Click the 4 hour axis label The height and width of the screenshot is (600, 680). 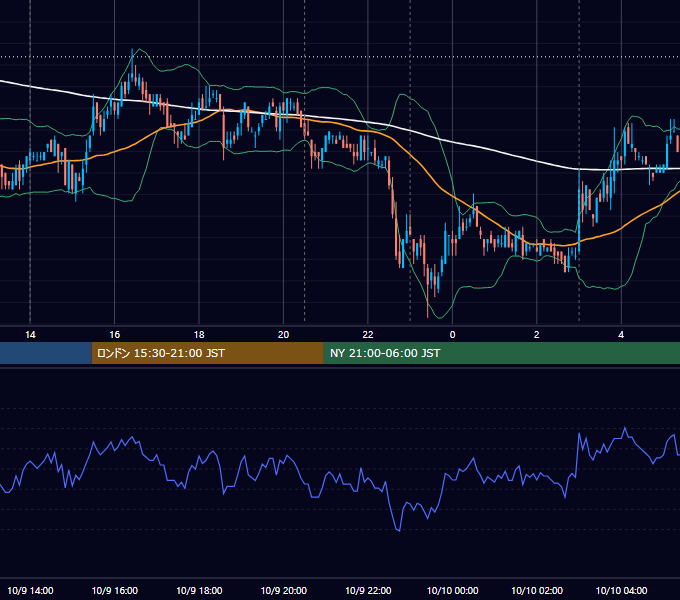tap(621, 335)
